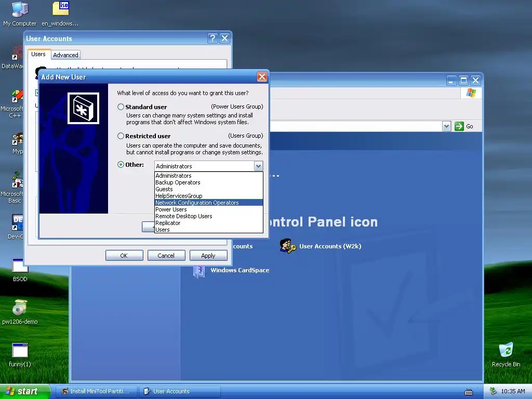Image resolution: width=532 pixels, height=399 pixels.
Task: Choose Backup Operators from the list
Action: [x=209, y=182]
